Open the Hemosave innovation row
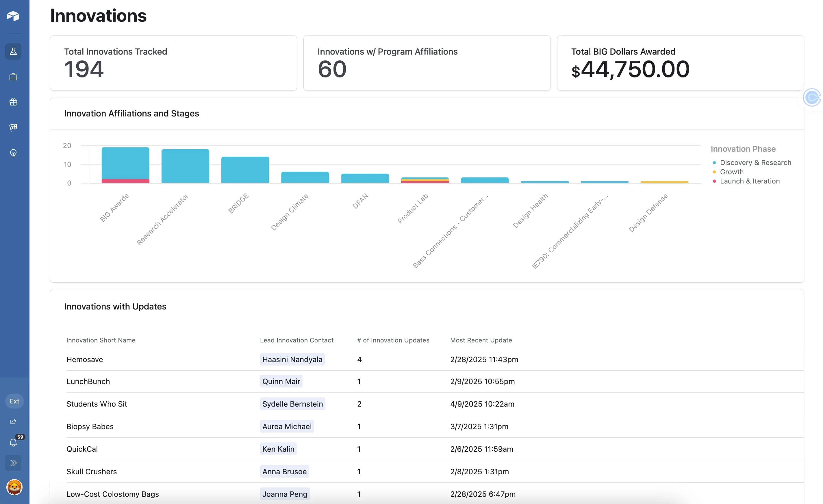 click(x=85, y=360)
